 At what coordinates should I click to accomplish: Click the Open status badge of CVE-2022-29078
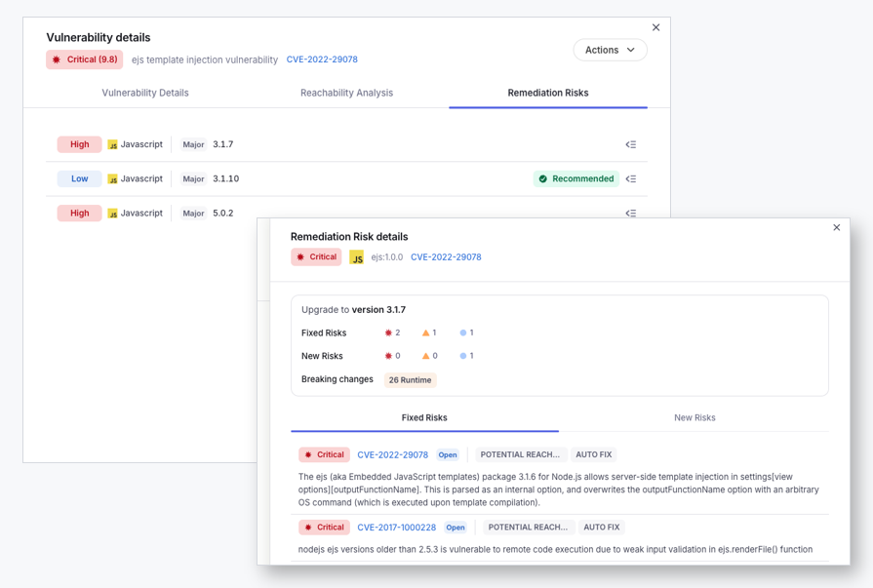[x=447, y=455]
